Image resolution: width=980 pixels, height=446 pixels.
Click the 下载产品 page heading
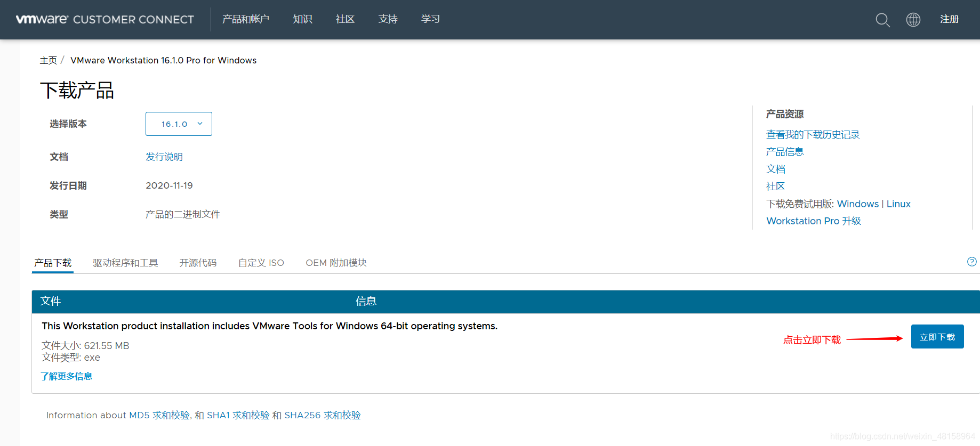pos(77,91)
